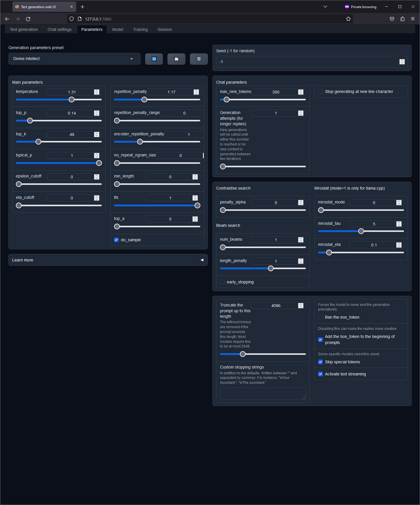This screenshot has width=420, height=505.
Task: Click the Custom stopping strings text box
Action: coord(263,394)
